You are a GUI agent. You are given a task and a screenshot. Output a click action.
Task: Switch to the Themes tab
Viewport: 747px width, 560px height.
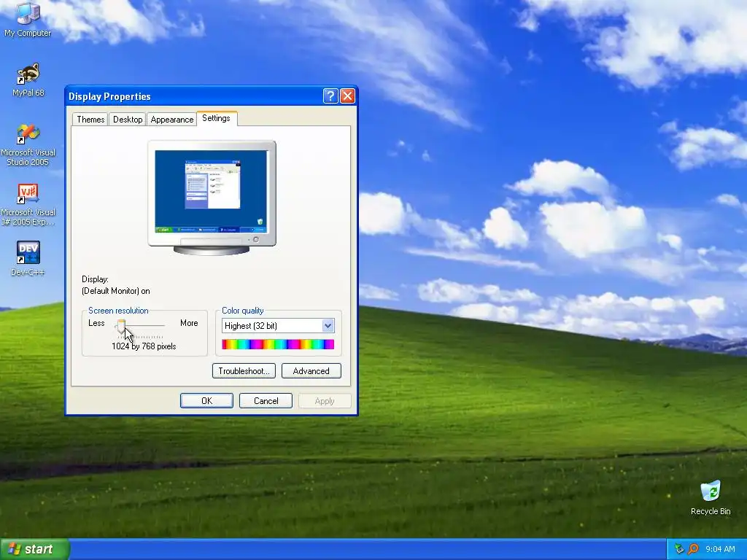coord(90,119)
